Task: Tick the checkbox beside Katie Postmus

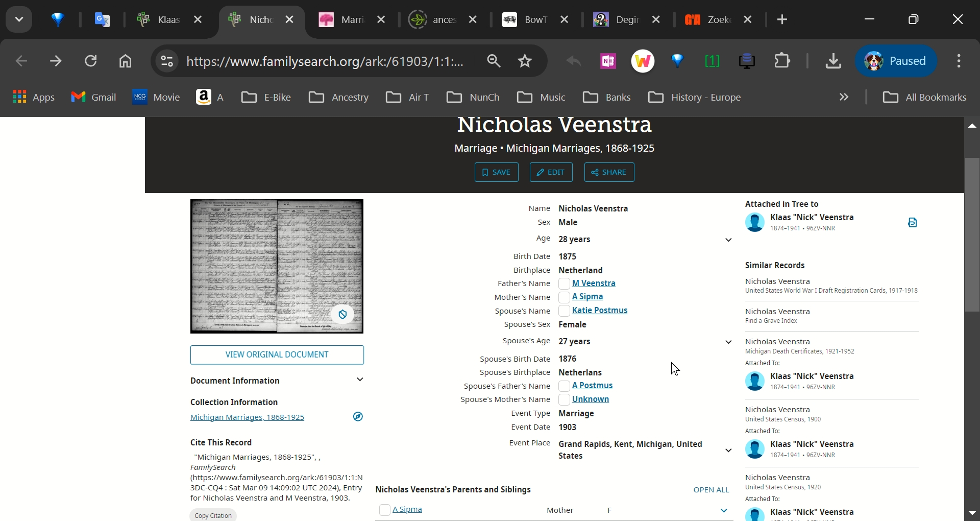Action: coord(564,311)
